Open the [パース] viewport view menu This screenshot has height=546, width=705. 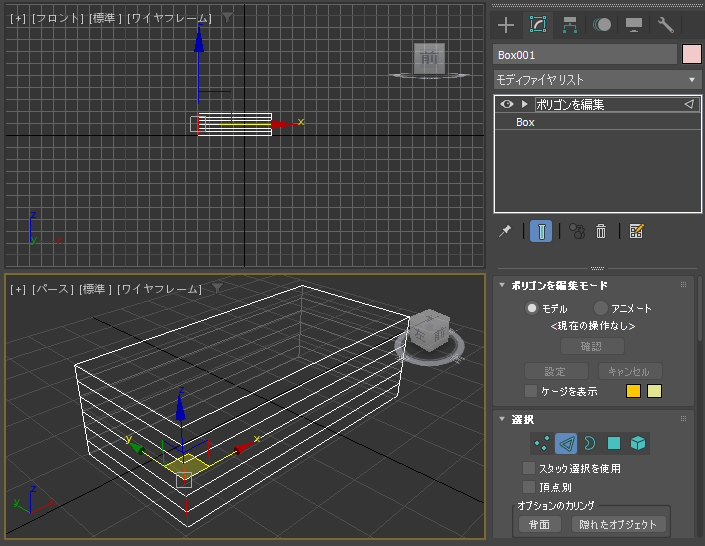pyautogui.click(x=53, y=289)
